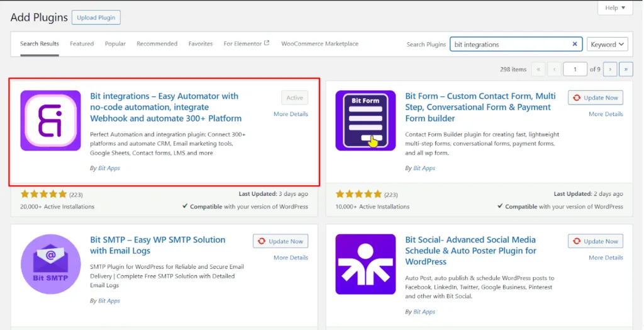Open the Bit SMTP plugin logo
This screenshot has height=330, width=644.
click(x=50, y=264)
